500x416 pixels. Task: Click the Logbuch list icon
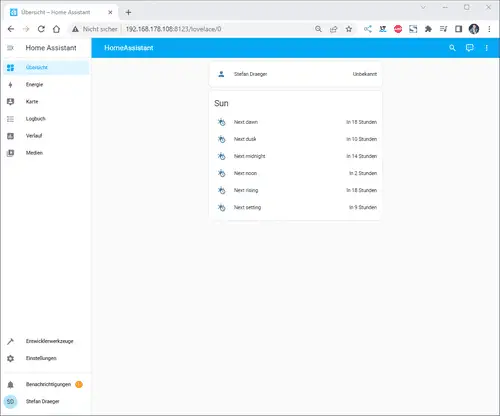coord(10,119)
